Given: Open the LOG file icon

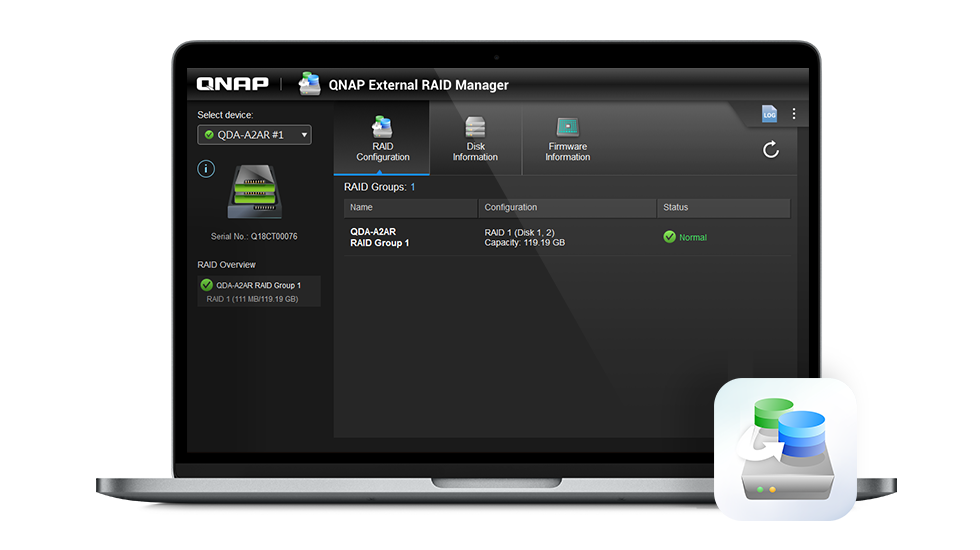Looking at the screenshot, I should [769, 114].
